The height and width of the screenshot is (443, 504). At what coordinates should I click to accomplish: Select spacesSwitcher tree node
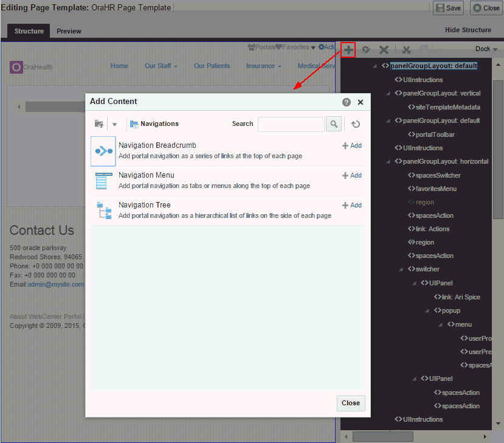coord(438,175)
